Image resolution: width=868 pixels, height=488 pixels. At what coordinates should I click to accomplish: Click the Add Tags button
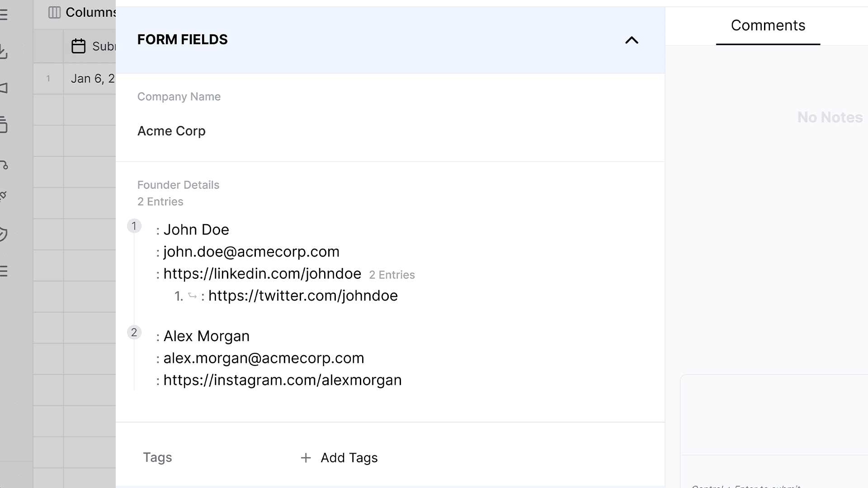(x=339, y=458)
